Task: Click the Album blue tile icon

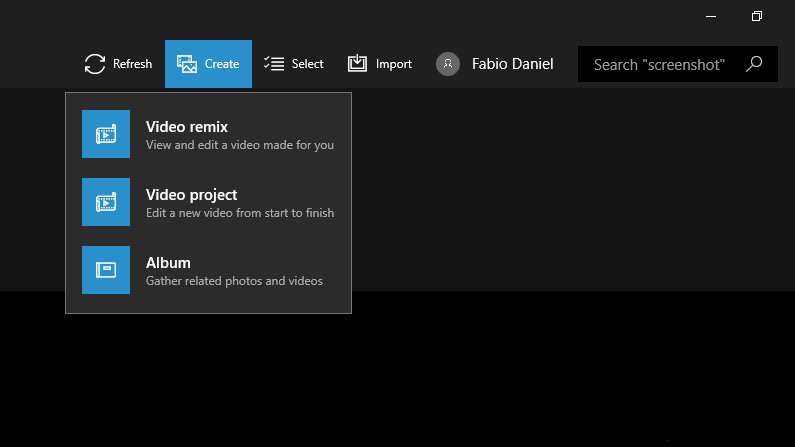Action: 106,270
